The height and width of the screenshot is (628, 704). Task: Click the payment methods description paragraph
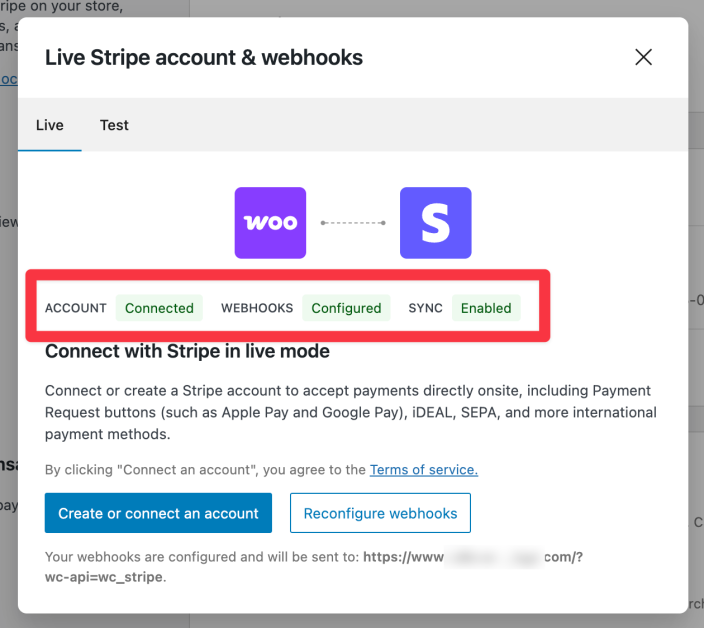click(350, 412)
